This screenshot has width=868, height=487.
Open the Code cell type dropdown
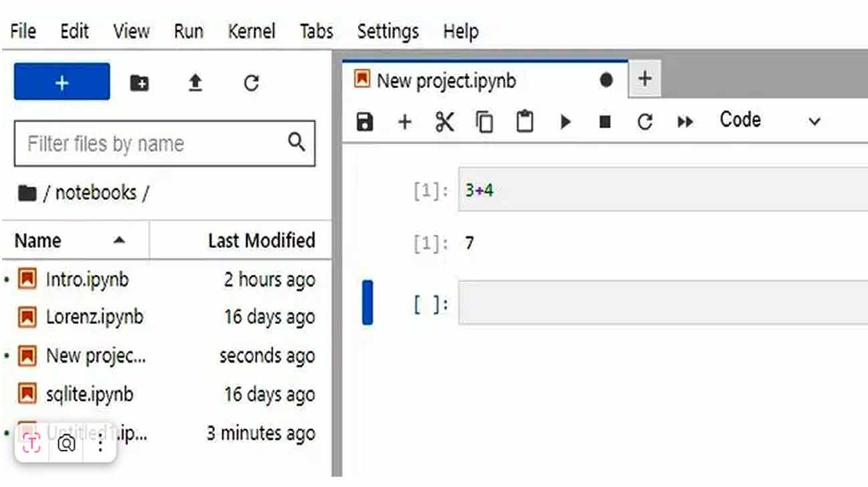pos(769,120)
